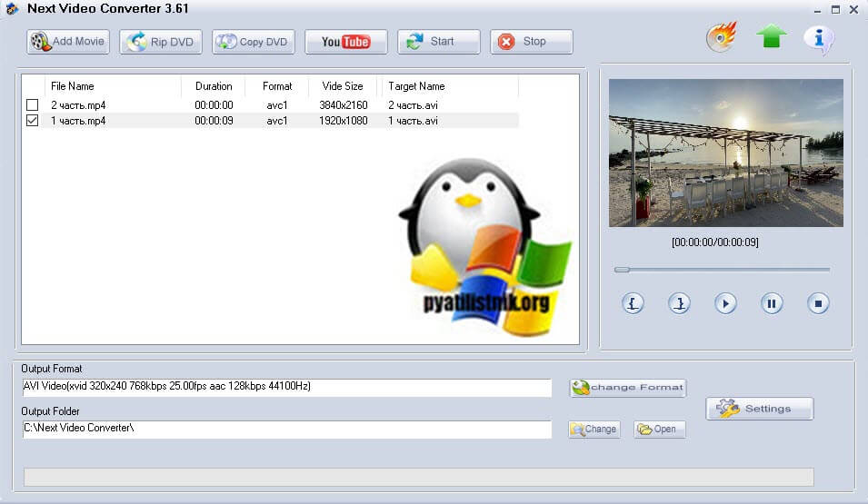Click the Add Movie button
Viewport: 868px width, 504px height.
(68, 42)
